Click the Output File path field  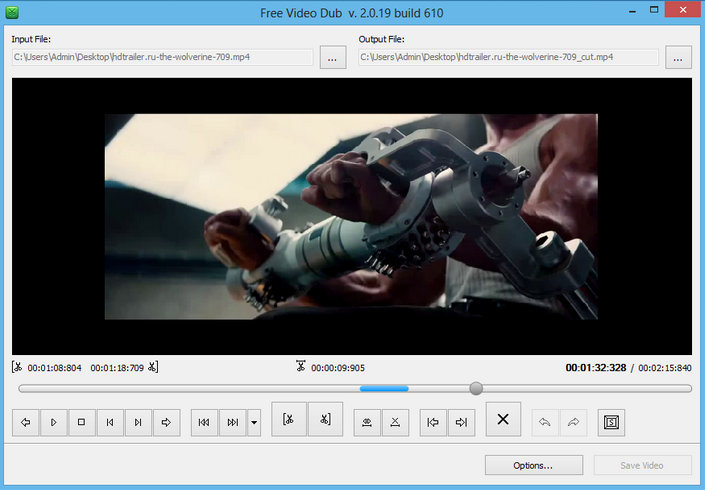pyautogui.click(x=509, y=57)
